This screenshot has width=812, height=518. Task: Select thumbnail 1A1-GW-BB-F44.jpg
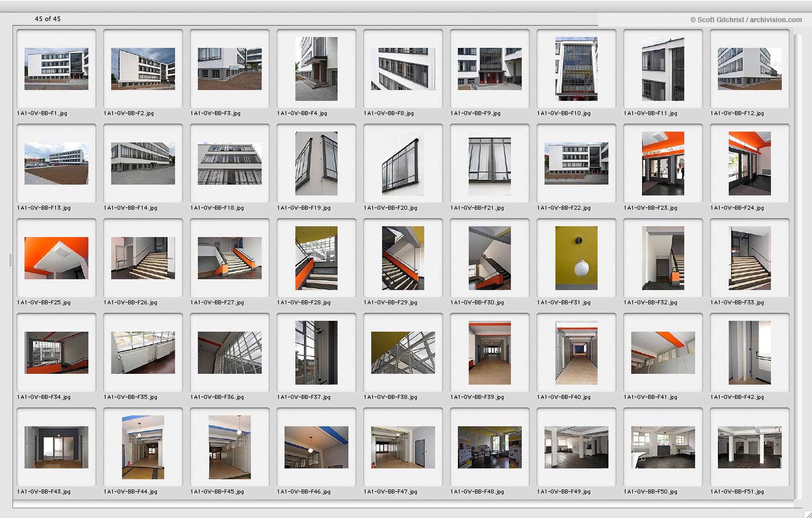point(143,447)
